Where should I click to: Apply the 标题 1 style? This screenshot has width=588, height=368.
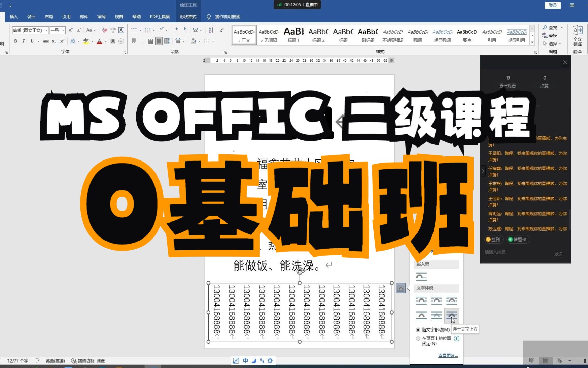click(x=294, y=35)
